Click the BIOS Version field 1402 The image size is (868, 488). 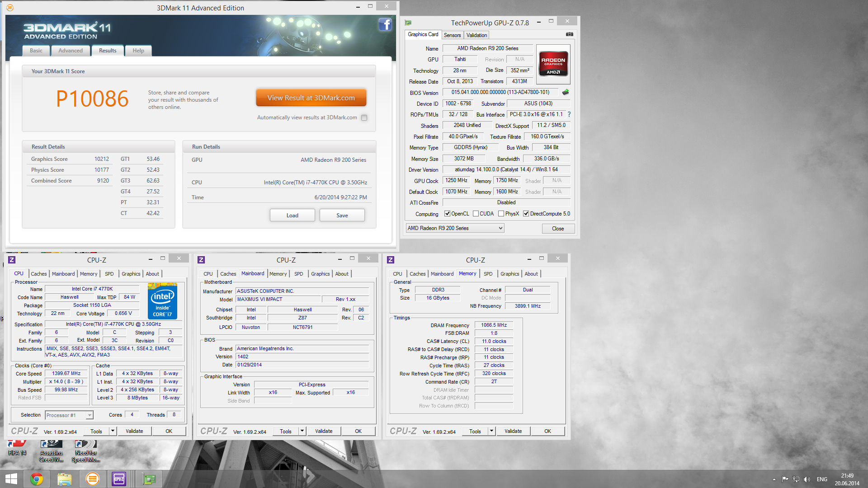302,357
